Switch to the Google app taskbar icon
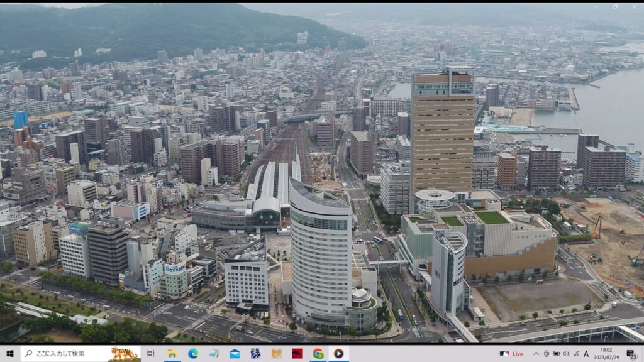 318,353
